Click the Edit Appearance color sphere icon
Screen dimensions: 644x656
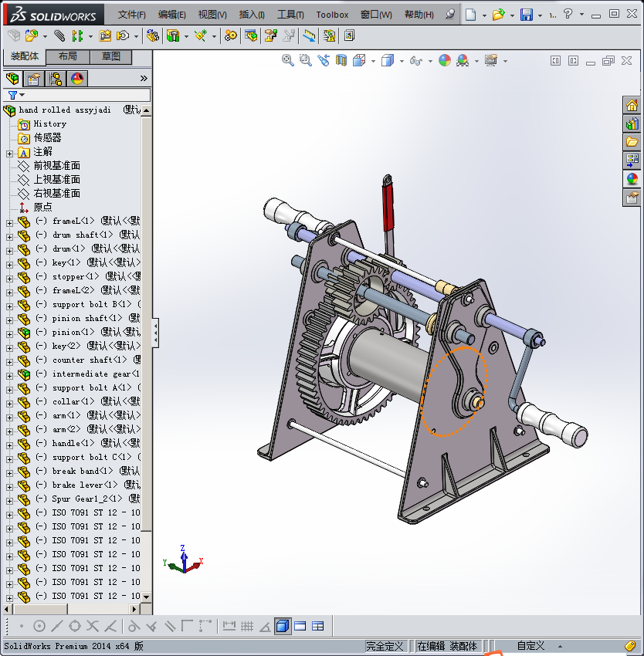[445, 60]
